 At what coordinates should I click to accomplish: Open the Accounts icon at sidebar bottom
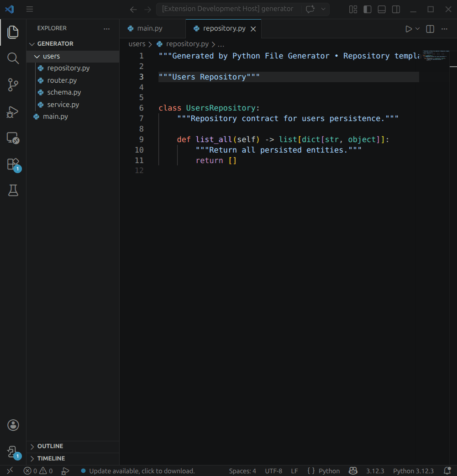tap(13, 425)
